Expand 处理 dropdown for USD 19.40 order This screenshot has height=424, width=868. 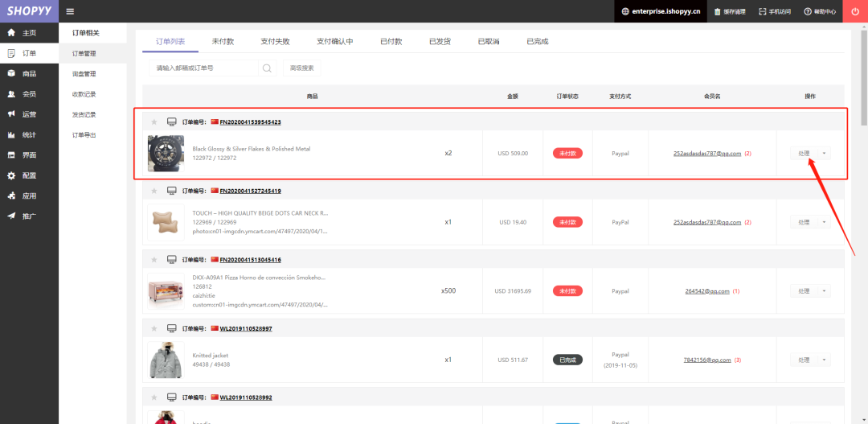pos(825,222)
